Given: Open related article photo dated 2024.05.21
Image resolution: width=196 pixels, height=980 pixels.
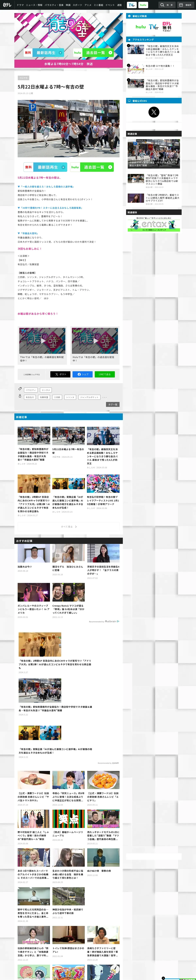Looking at the screenshot, I should [x=154, y=154].
